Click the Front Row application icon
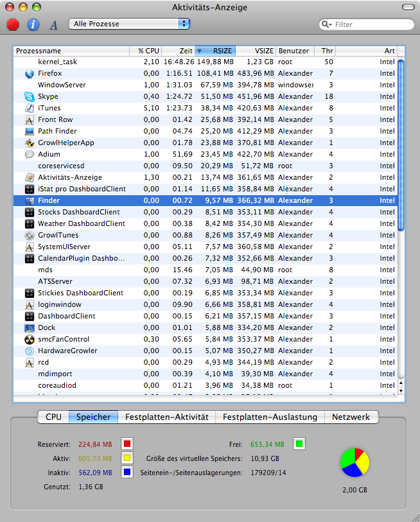This screenshot has height=522, width=420. (x=30, y=120)
